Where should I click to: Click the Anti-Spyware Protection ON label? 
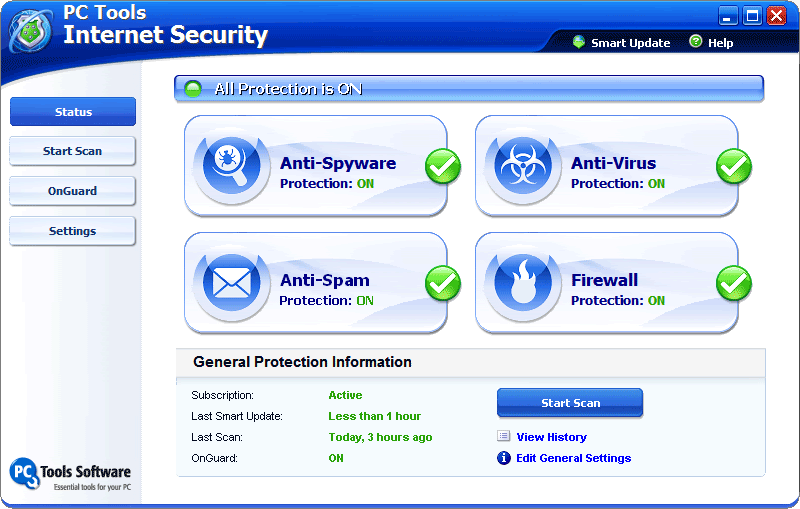(327, 184)
